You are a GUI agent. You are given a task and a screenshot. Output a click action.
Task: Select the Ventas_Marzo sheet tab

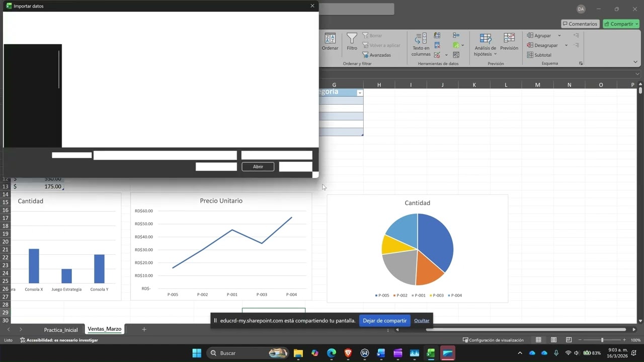(x=105, y=329)
